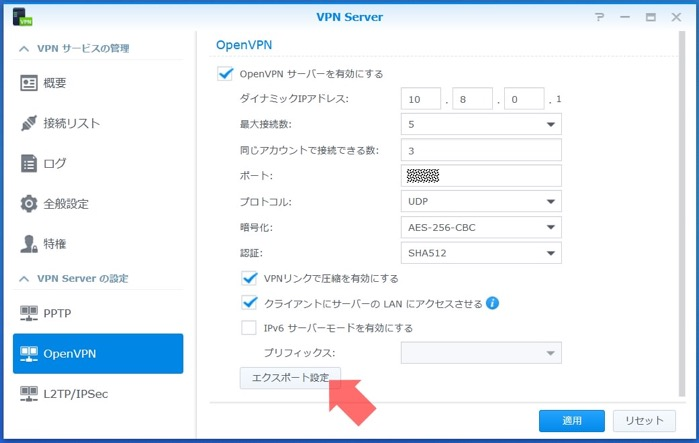Image resolution: width=699 pixels, height=443 pixels.
Task: Click the OpenVPN network icon in sidebar
Action: pyautogui.click(x=29, y=354)
